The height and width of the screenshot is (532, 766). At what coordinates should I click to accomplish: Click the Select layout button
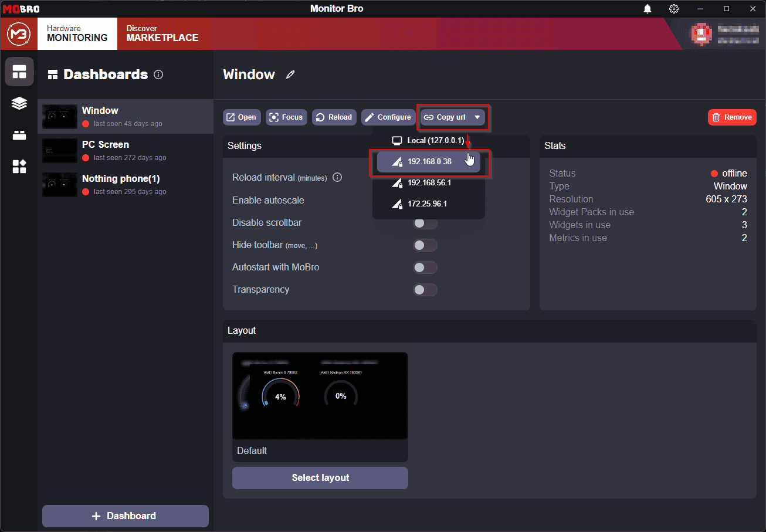pyautogui.click(x=320, y=478)
